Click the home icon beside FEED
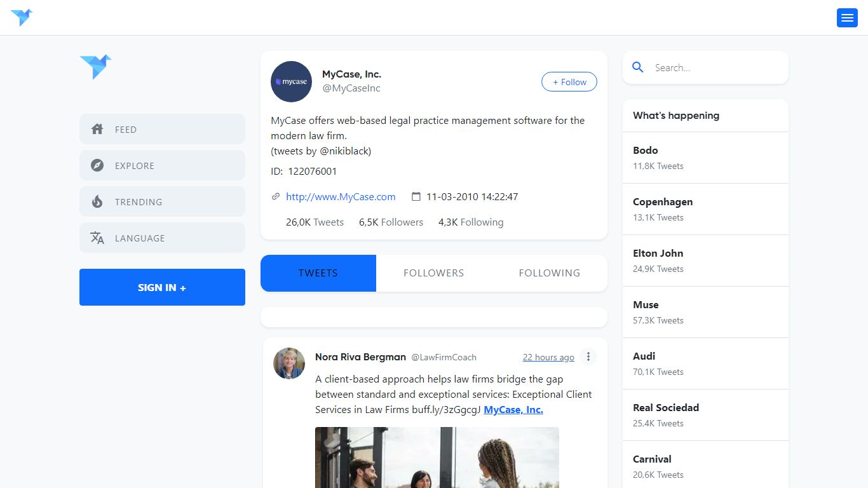The height and width of the screenshot is (488, 868). [x=97, y=129]
